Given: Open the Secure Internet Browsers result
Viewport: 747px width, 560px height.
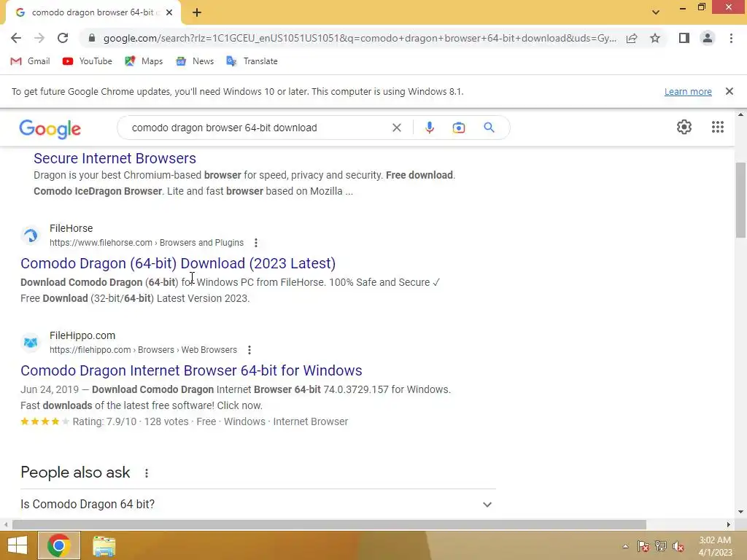Looking at the screenshot, I should 115,158.
